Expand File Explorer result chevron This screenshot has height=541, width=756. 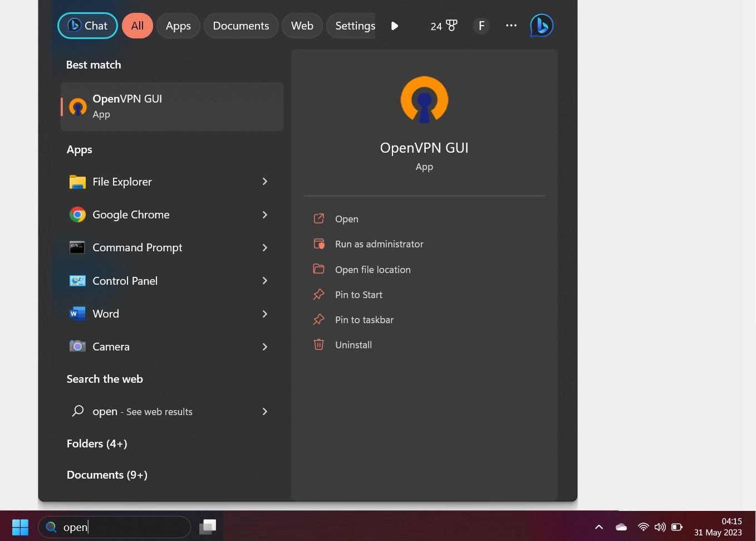click(265, 182)
